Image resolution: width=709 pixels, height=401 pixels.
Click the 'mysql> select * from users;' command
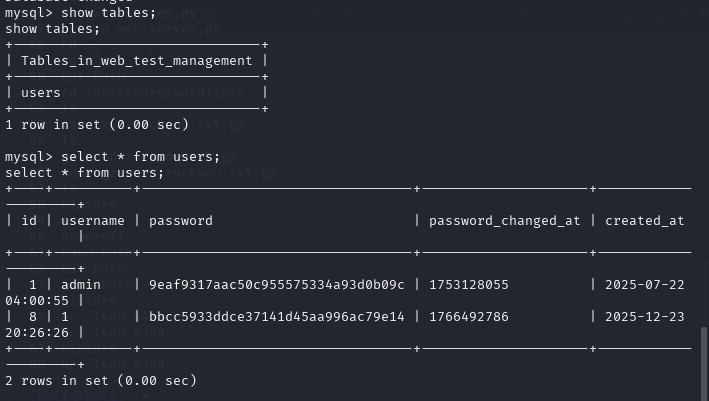coord(113,157)
